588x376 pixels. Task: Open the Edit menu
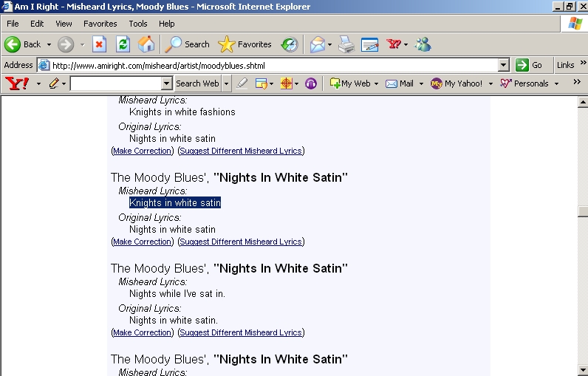(37, 24)
